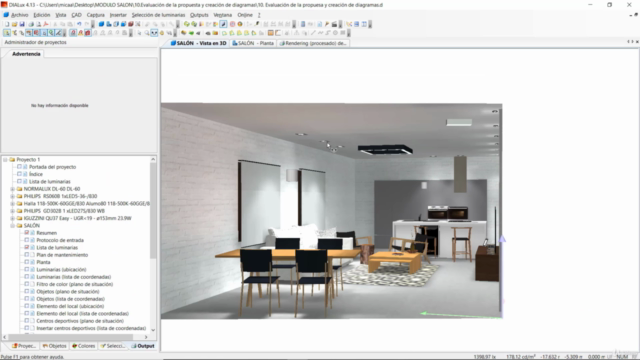The image size is (640, 360).
Task: Expand the PHILIPS RS060B node
Action: click(x=13, y=196)
